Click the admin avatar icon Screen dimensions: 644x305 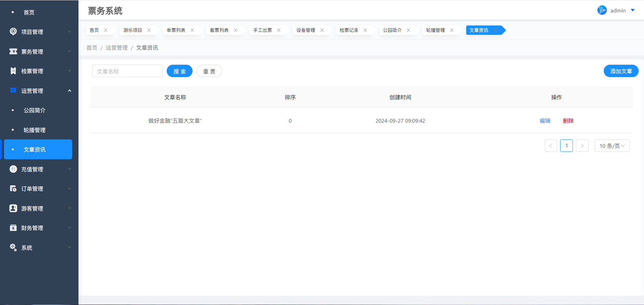602,10
